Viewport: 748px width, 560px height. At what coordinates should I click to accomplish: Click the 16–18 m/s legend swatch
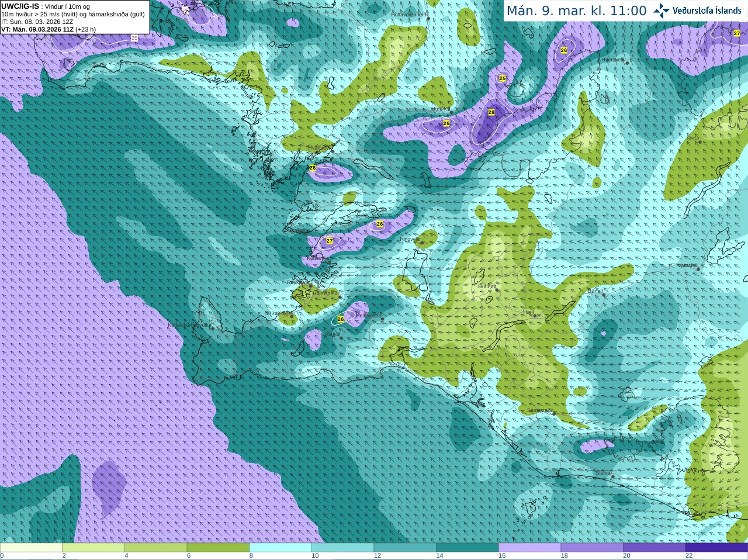530,548
